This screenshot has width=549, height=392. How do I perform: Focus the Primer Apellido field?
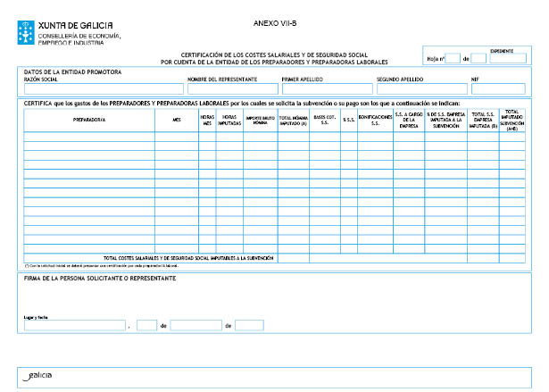coord(326,88)
